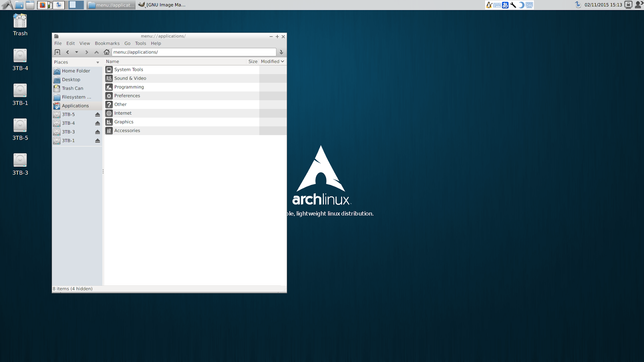This screenshot has width=644, height=362.
Task: Click the crescent moon tray icon
Action: (521, 5)
